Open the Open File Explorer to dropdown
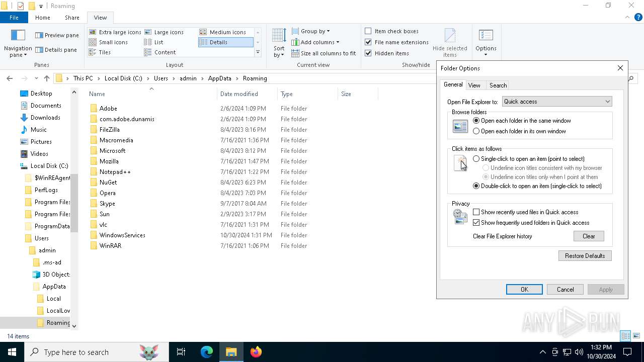The height and width of the screenshot is (362, 644). [557, 102]
